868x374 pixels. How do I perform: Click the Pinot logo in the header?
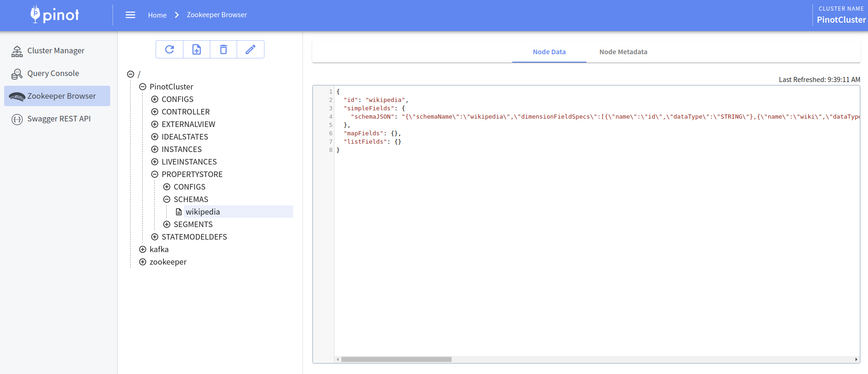coord(55,15)
